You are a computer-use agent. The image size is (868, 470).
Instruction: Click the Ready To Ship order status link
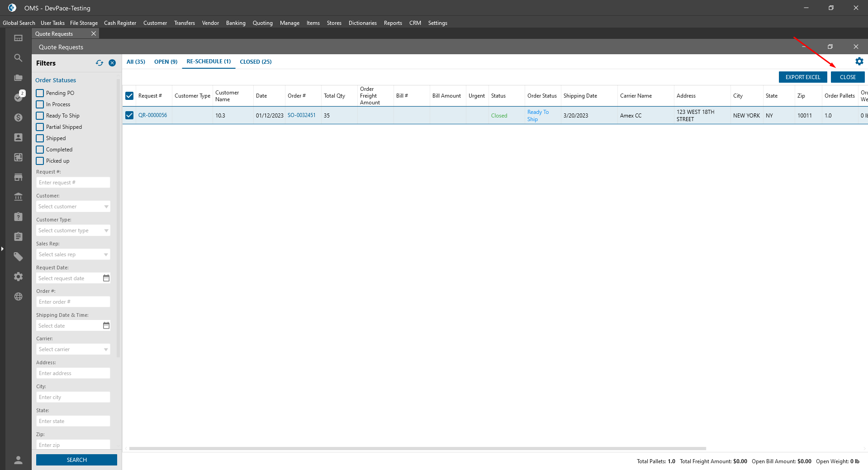[x=538, y=116]
